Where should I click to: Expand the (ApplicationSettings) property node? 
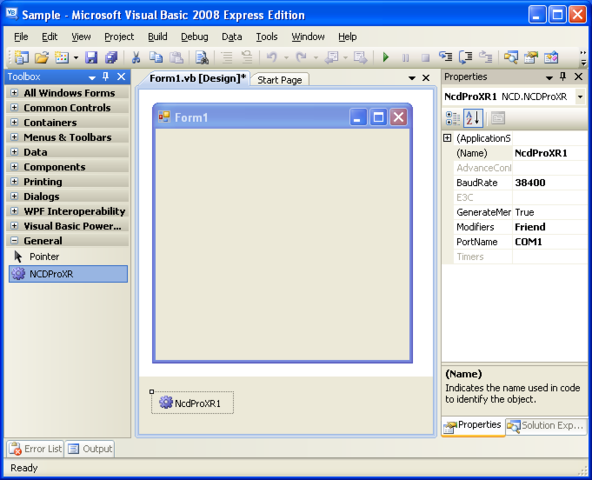pos(447,138)
